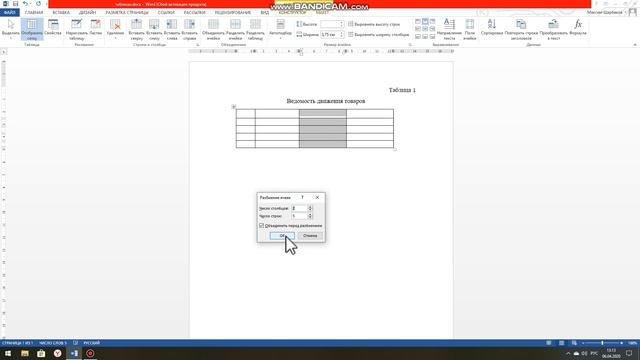Collapse the ribbon with the arrow
640x360 pixels.
[635, 44]
